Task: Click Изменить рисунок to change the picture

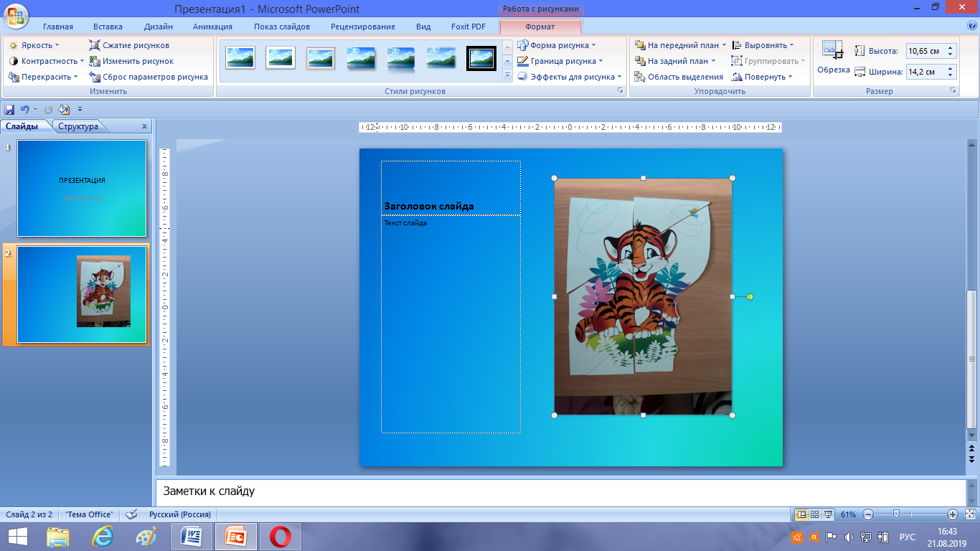Action: click(x=131, y=61)
